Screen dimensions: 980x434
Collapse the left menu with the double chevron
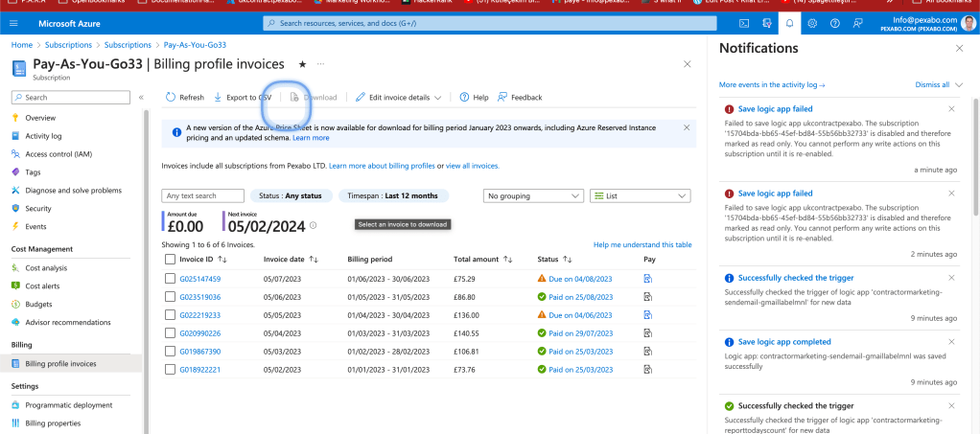pyautogui.click(x=141, y=98)
